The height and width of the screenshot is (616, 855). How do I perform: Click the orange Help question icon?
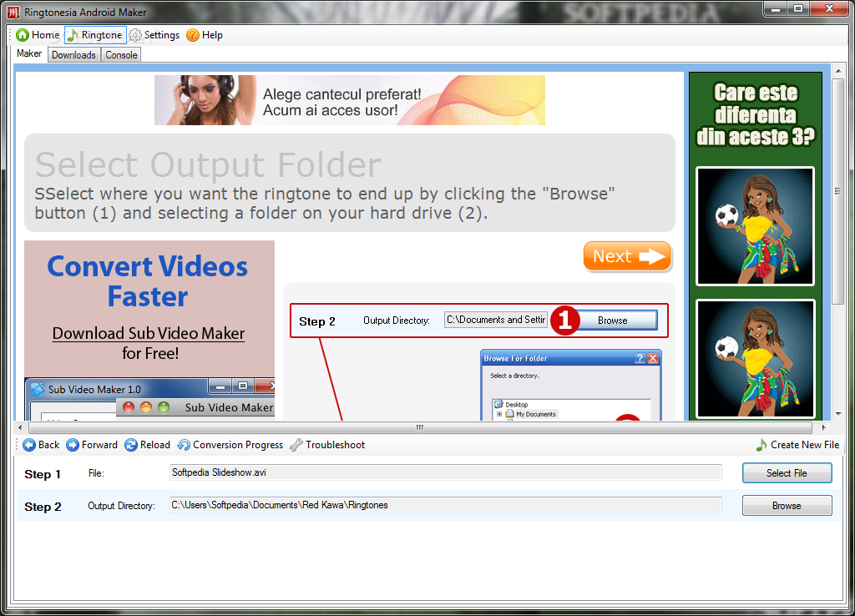[193, 35]
